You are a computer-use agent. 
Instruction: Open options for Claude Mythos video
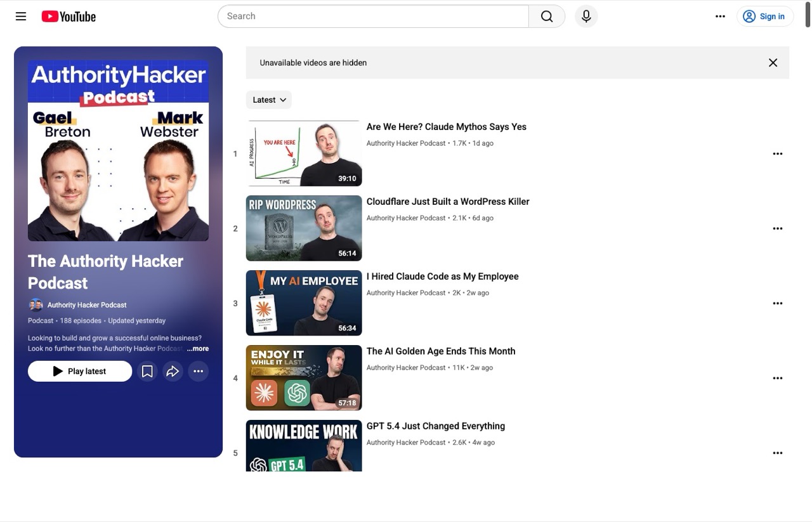click(778, 153)
